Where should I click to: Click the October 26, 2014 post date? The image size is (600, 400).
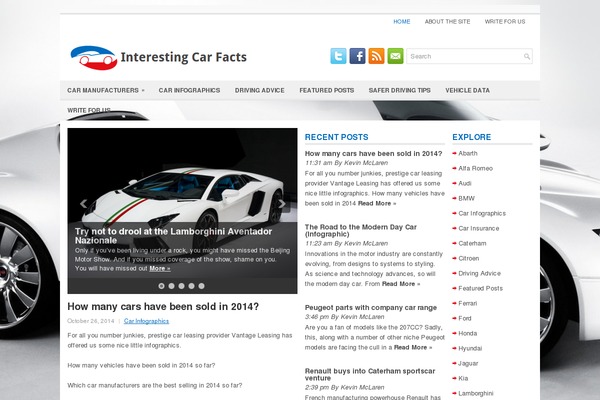pos(91,321)
